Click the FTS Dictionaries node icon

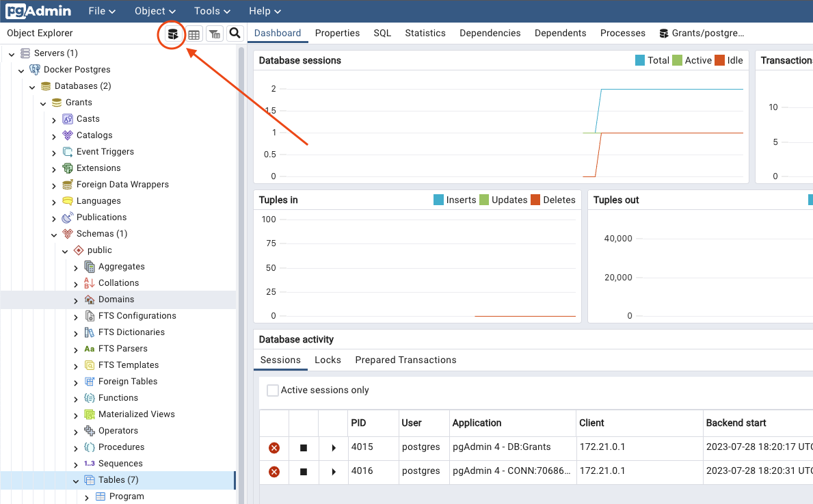[89, 332]
